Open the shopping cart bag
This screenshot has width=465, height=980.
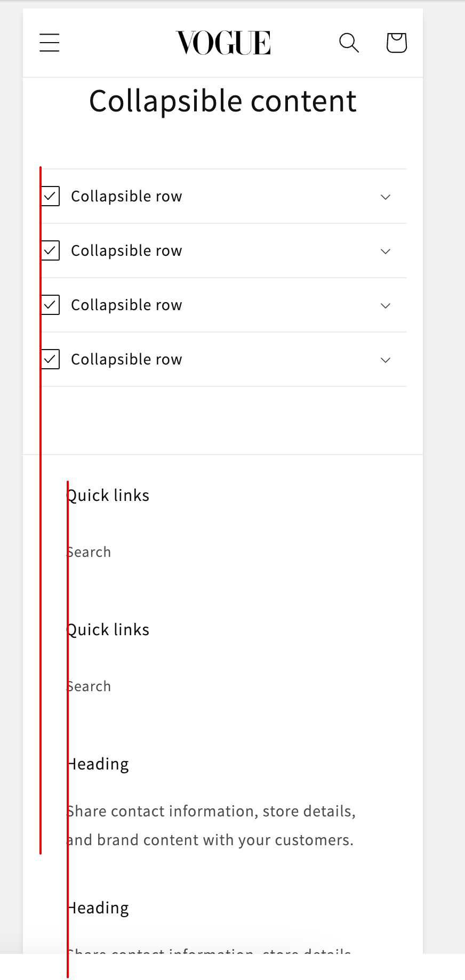pyautogui.click(x=396, y=43)
